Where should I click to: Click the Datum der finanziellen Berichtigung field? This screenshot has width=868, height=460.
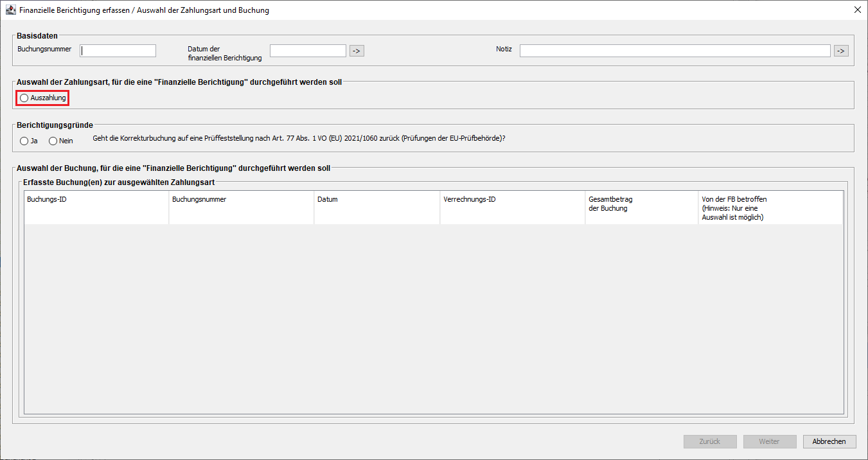[x=308, y=51]
